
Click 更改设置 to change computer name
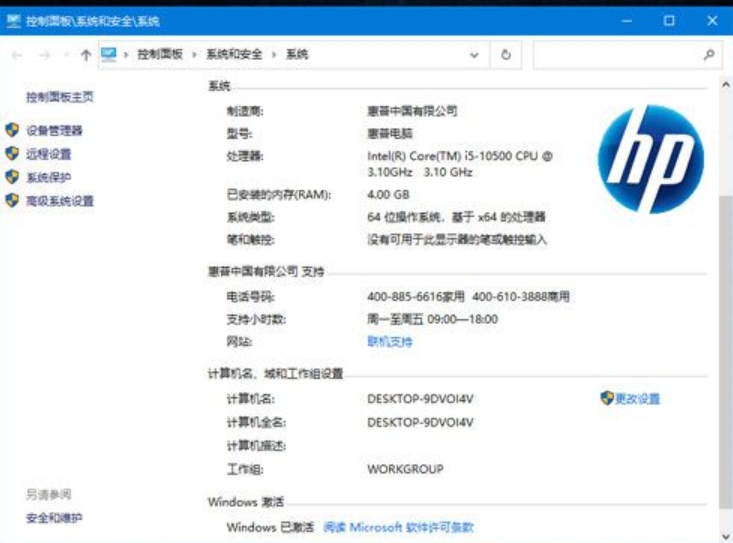pyautogui.click(x=637, y=399)
